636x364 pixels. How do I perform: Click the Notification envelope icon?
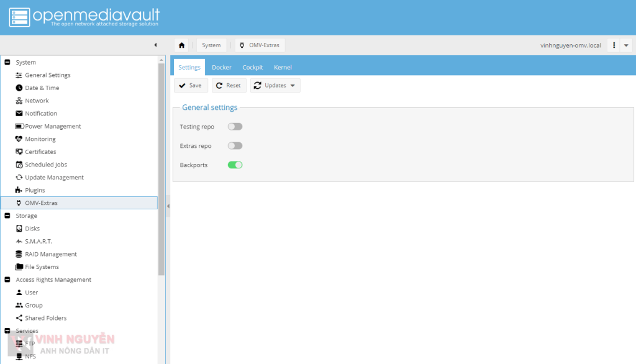coord(19,113)
